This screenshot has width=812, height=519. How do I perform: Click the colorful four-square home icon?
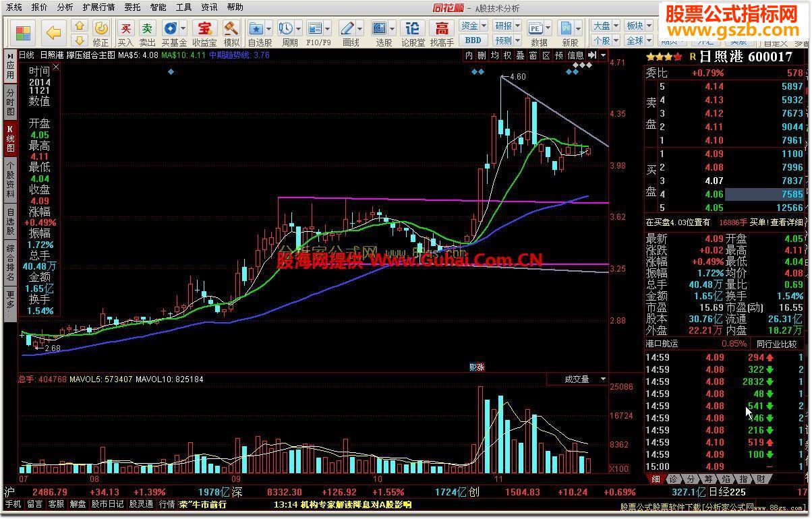pos(23,32)
